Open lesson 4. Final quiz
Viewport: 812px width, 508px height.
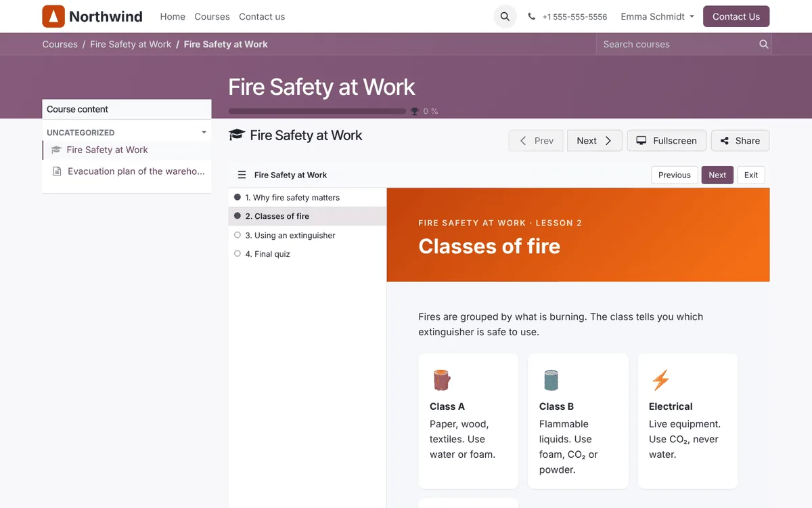point(307,254)
